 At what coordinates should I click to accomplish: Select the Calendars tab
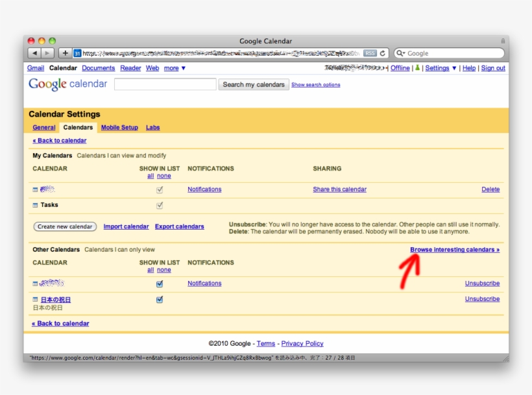pyautogui.click(x=78, y=128)
